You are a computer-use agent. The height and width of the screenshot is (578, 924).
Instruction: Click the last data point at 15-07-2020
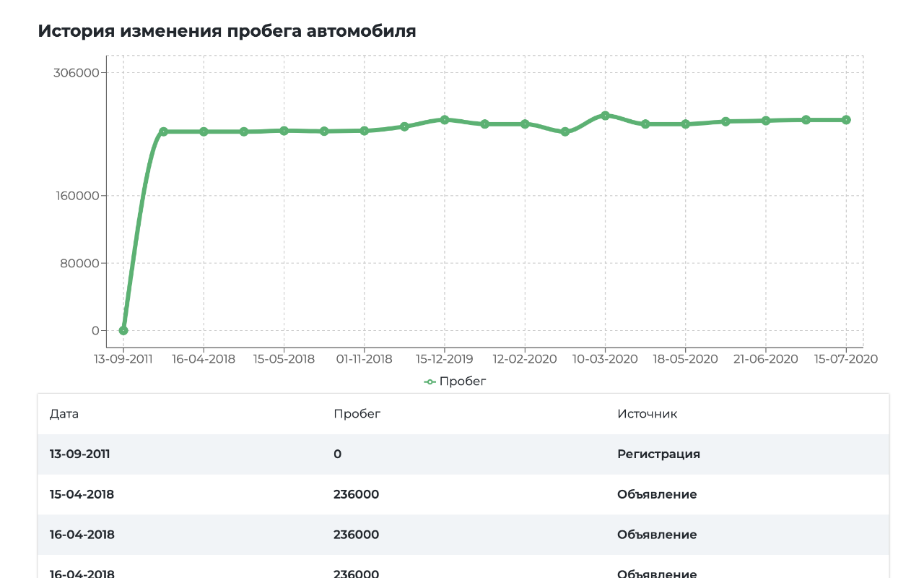[x=846, y=120]
